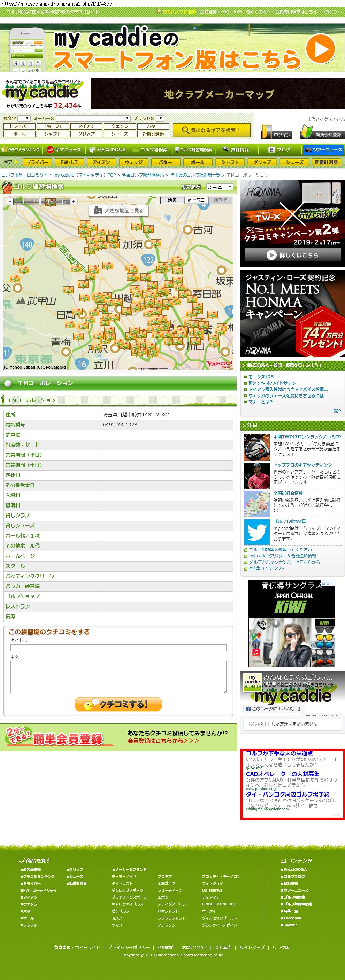Open the 簡単会員登録 signup banner
345x980 pixels.
[x=118, y=737]
